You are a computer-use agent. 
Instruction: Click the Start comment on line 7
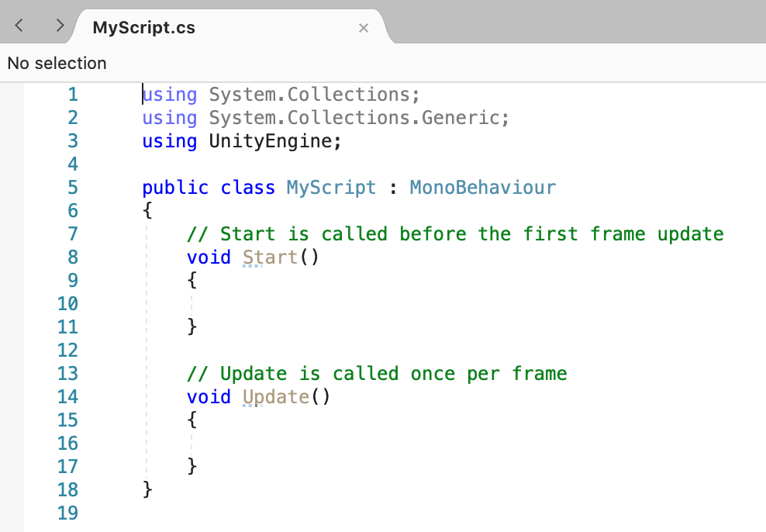pyautogui.click(x=455, y=233)
